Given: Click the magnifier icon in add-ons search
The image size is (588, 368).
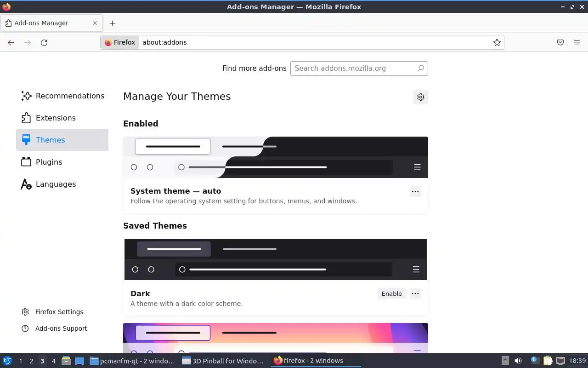Looking at the screenshot, I should pos(421,68).
